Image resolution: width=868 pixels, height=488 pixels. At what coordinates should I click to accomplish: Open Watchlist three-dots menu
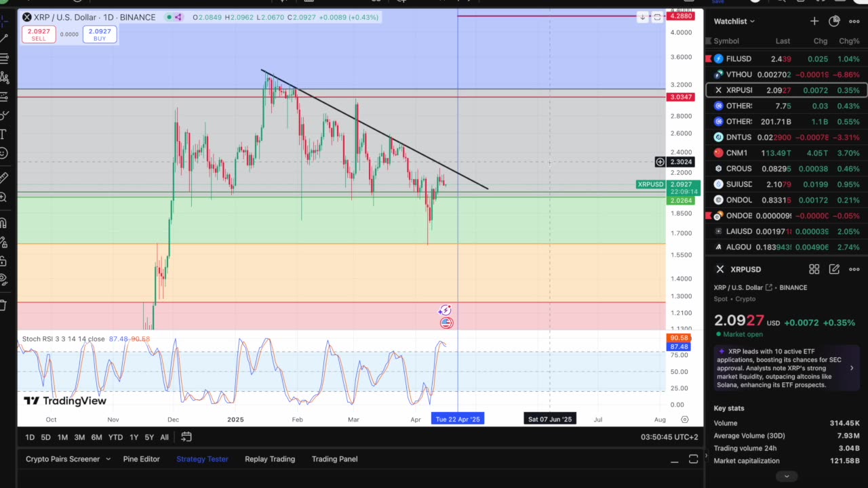coord(854,21)
